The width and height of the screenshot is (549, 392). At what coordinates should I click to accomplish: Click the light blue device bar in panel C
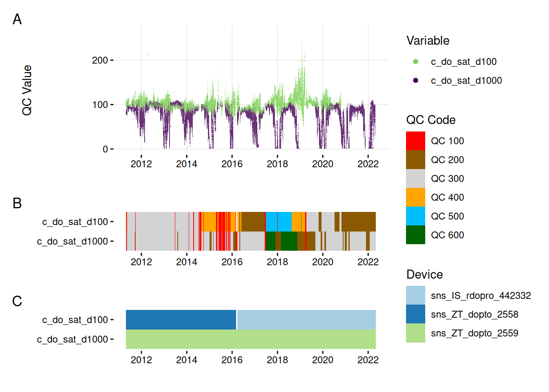tap(306, 320)
